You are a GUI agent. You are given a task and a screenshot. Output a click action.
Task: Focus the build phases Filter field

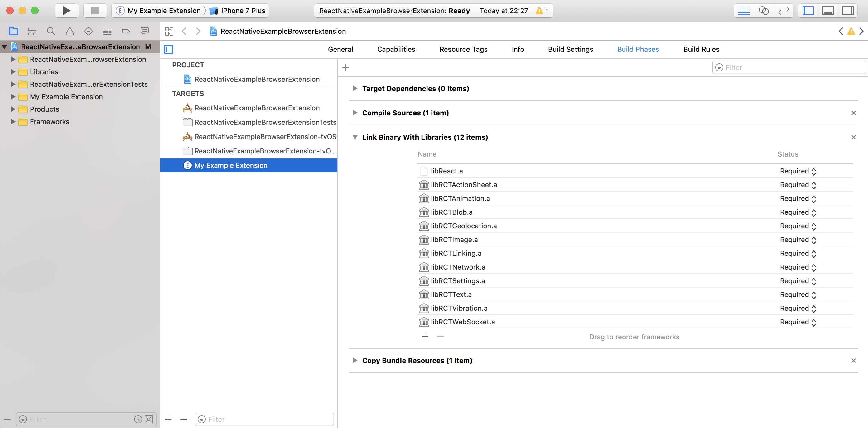coord(789,67)
